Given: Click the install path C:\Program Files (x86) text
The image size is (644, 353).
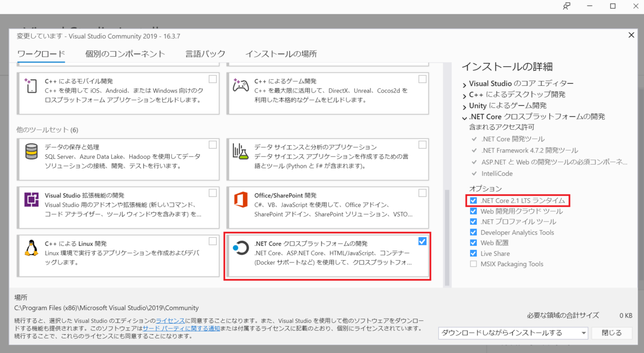Looking at the screenshot, I should click(x=106, y=308).
